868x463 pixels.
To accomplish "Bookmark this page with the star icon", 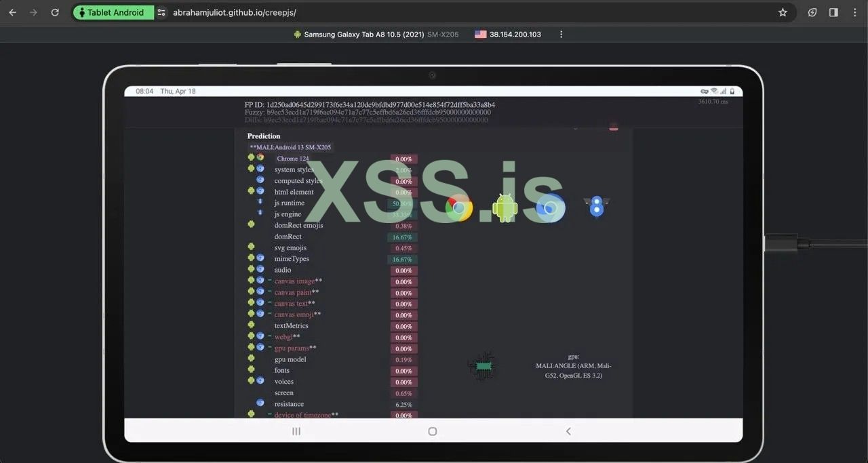I will tap(783, 12).
